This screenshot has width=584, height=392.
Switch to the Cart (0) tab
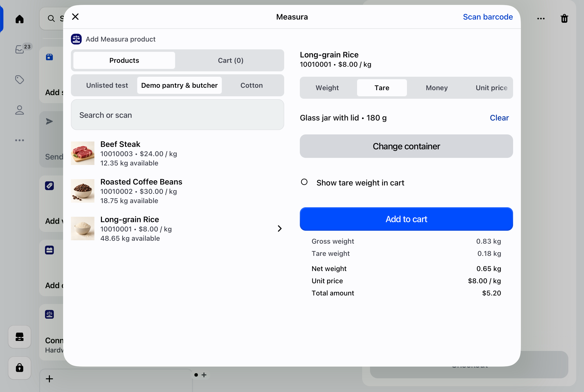pyautogui.click(x=231, y=61)
